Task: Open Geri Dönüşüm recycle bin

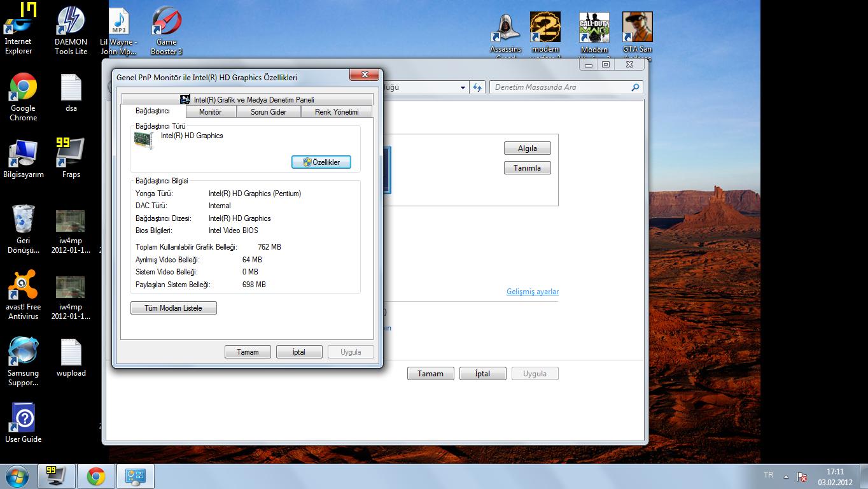Action: click(23, 229)
